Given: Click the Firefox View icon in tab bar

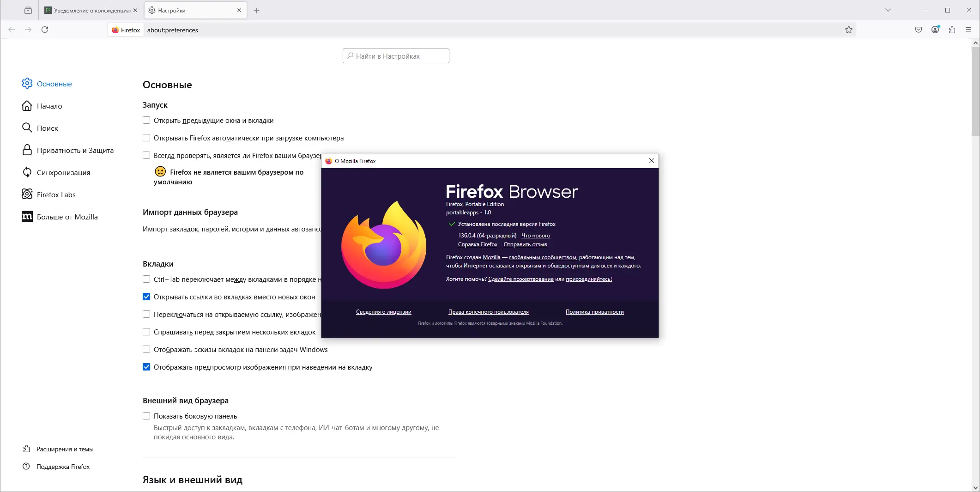Looking at the screenshot, I should click(x=28, y=10).
